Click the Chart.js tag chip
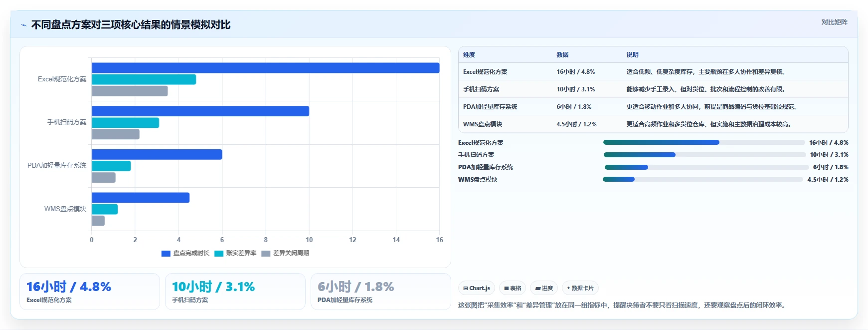The height and width of the screenshot is (330, 868). point(477,288)
